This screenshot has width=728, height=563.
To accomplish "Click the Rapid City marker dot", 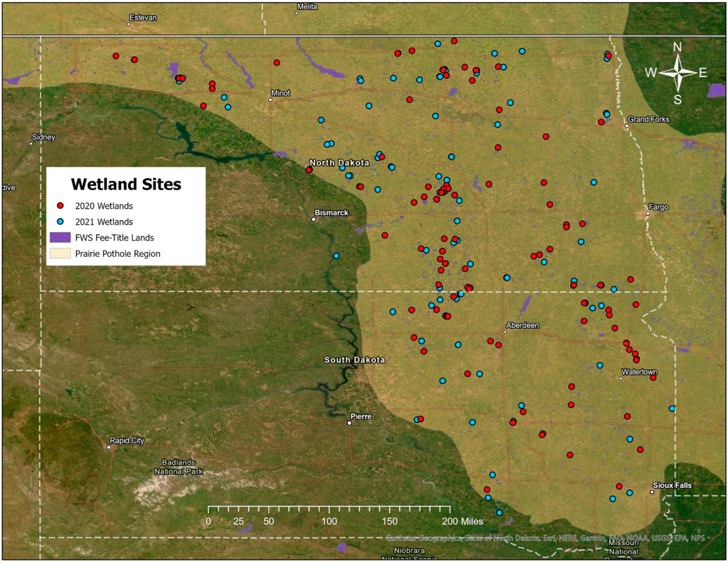I will point(109,447).
